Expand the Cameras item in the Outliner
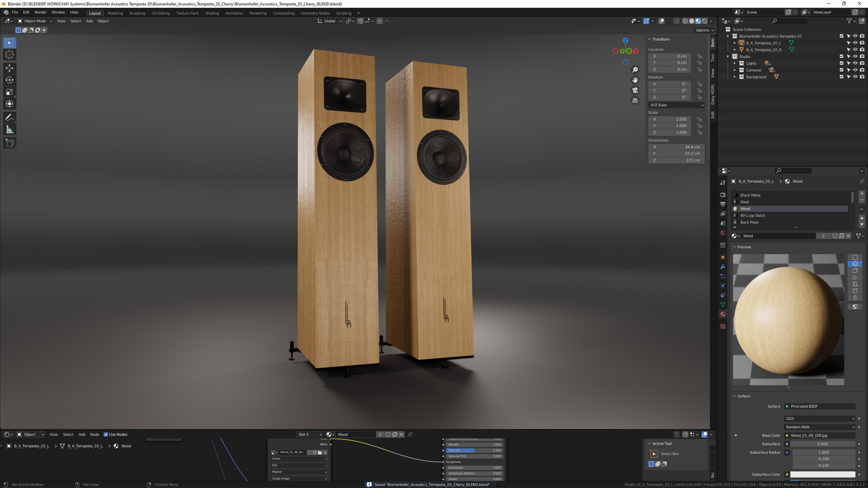Viewport: 868px width, 488px height. pyautogui.click(x=734, y=70)
